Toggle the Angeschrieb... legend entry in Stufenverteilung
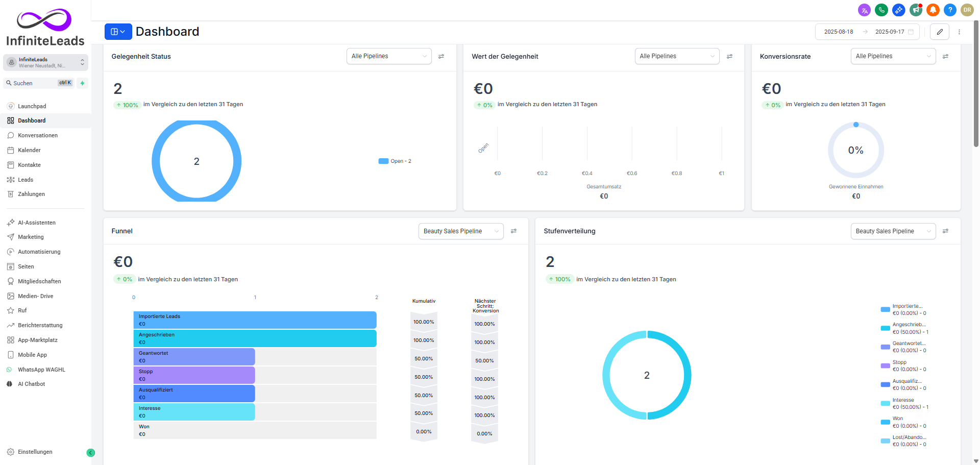Viewport: 980px width, 465px height. tap(904, 328)
